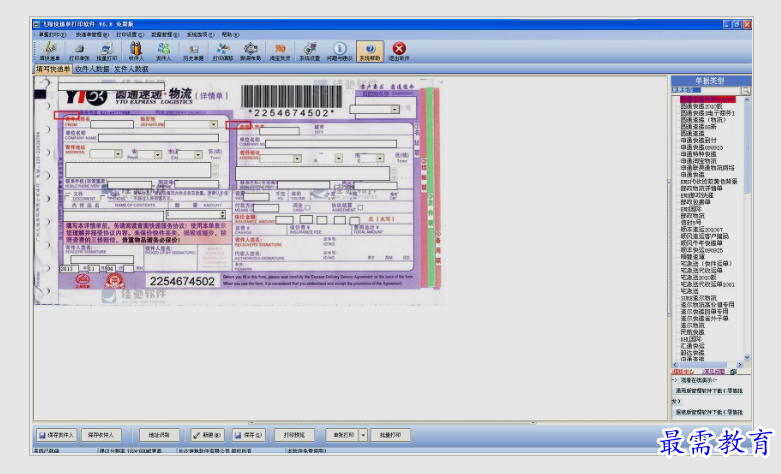Click the 打印预览 button
This screenshot has width=781, height=474.
click(294, 435)
